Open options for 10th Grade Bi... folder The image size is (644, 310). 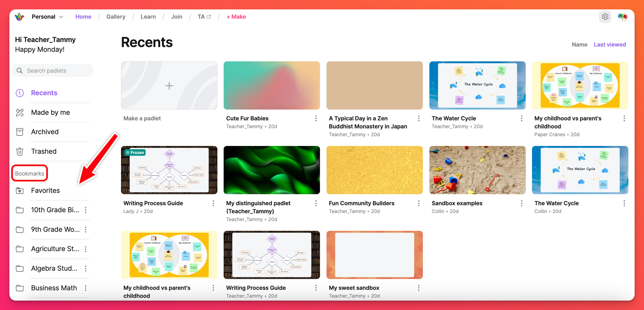point(86,210)
